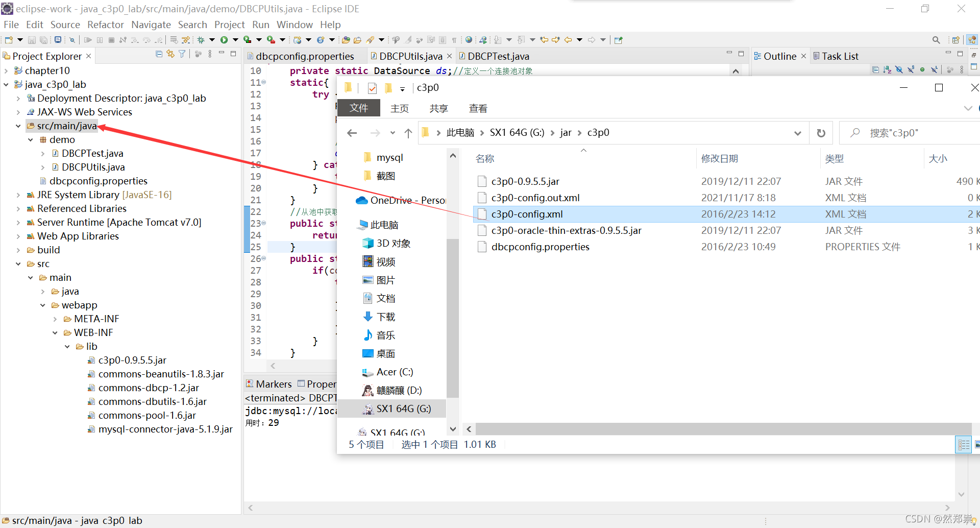Open the search magnifier at top right
The height and width of the screenshot is (528, 980).
coord(936,39)
